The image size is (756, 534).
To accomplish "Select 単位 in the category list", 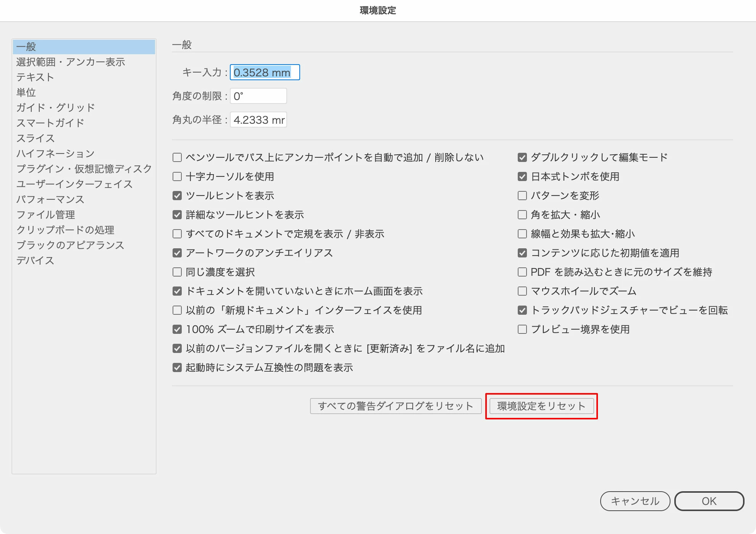I will [x=26, y=92].
